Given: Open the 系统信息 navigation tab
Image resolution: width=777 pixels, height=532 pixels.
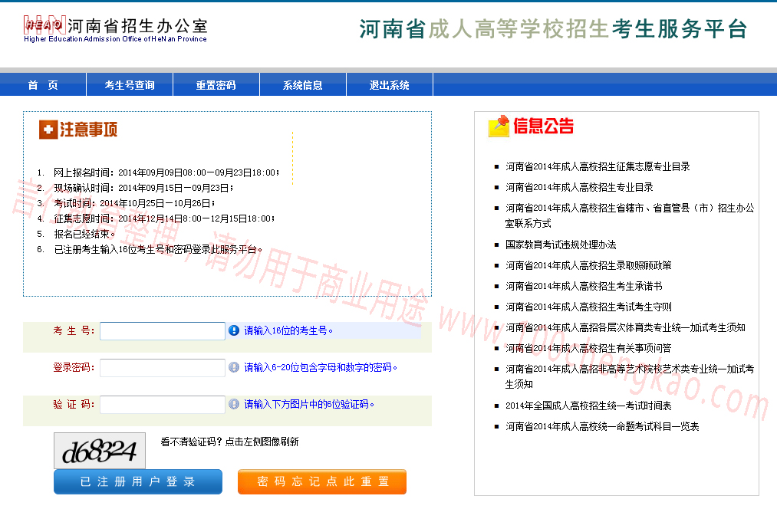Looking at the screenshot, I should 303,84.
